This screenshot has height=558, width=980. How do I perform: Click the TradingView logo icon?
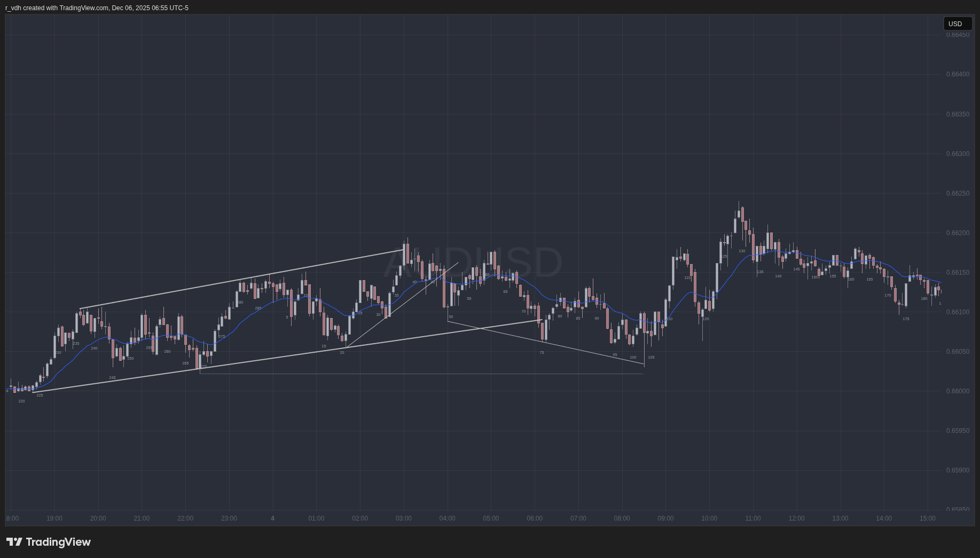(x=14, y=542)
